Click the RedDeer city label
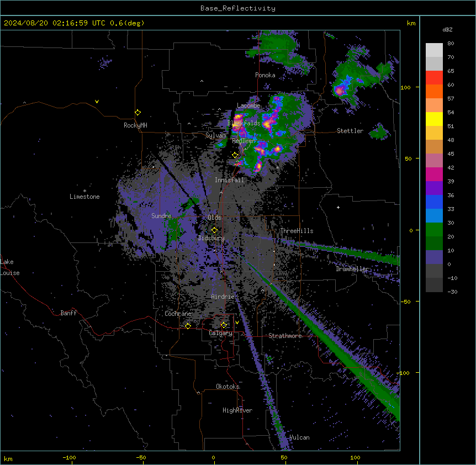The image size is (476, 465). coord(244,141)
